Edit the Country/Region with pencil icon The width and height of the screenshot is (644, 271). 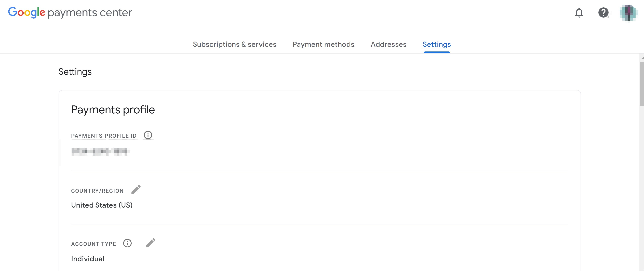(x=136, y=190)
